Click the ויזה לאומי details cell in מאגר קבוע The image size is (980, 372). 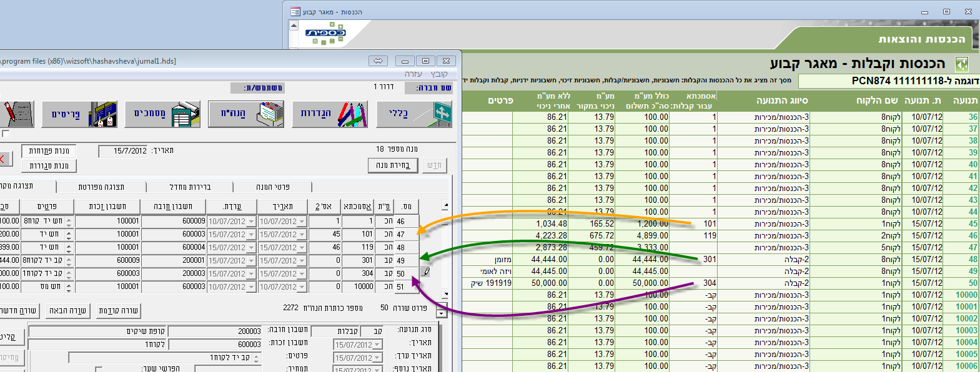[488, 271]
